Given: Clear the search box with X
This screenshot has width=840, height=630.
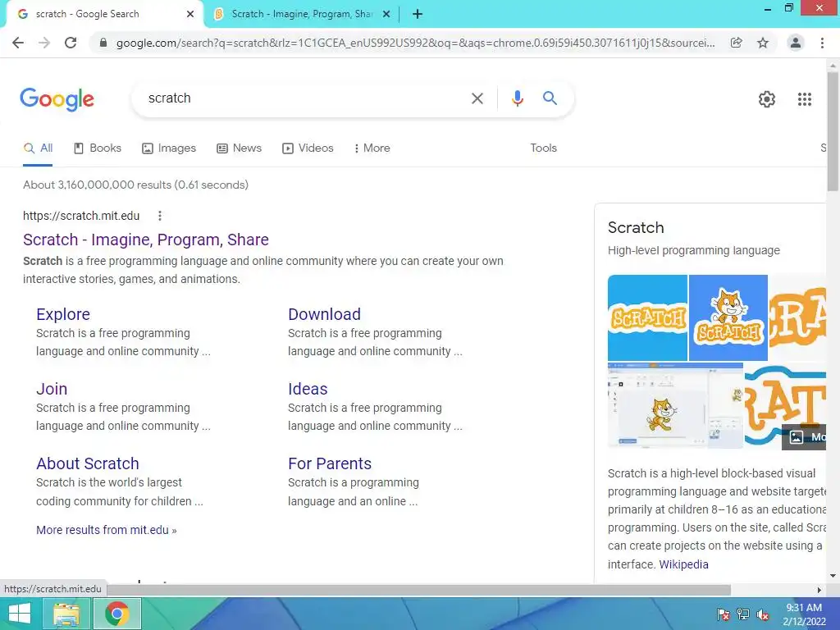Looking at the screenshot, I should [477, 98].
